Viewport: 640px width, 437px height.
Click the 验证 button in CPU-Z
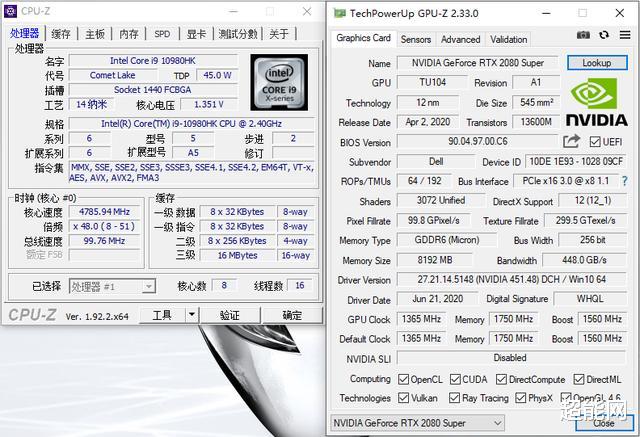coord(230,315)
